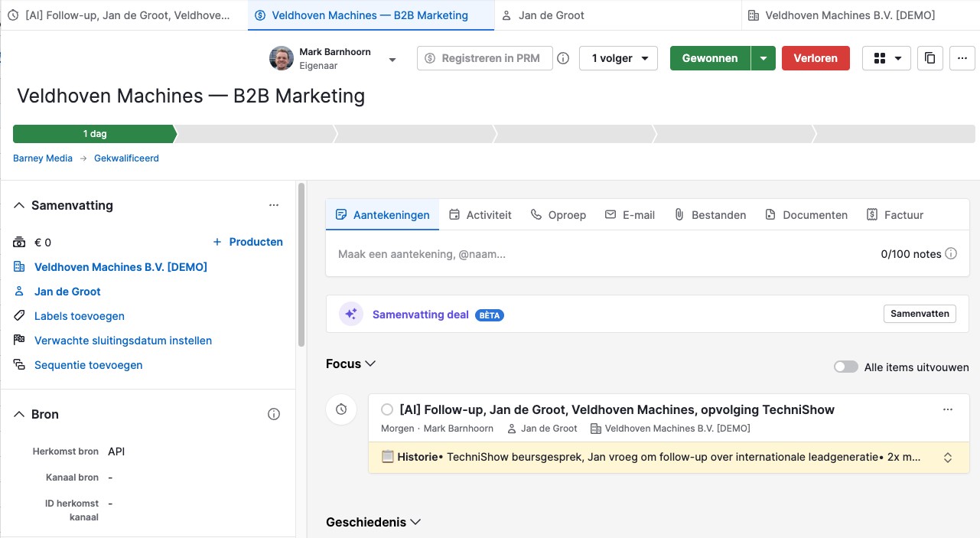Click the clock icon beside the follow-up activity
Image resolution: width=980 pixels, height=538 pixels.
(x=341, y=409)
